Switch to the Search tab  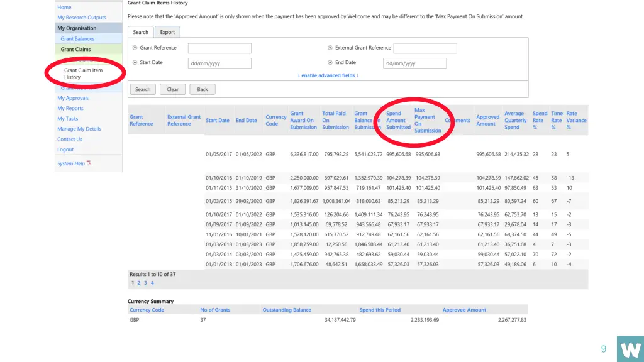coord(140,32)
